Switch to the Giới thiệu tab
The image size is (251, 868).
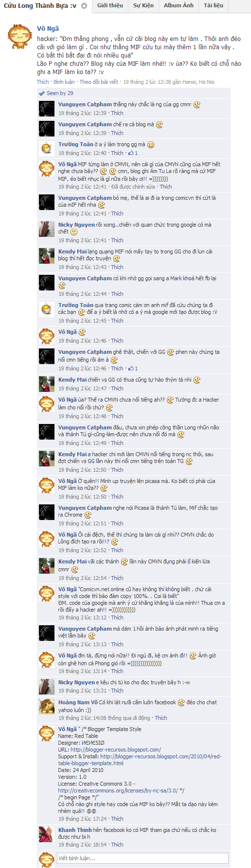coord(110,6)
